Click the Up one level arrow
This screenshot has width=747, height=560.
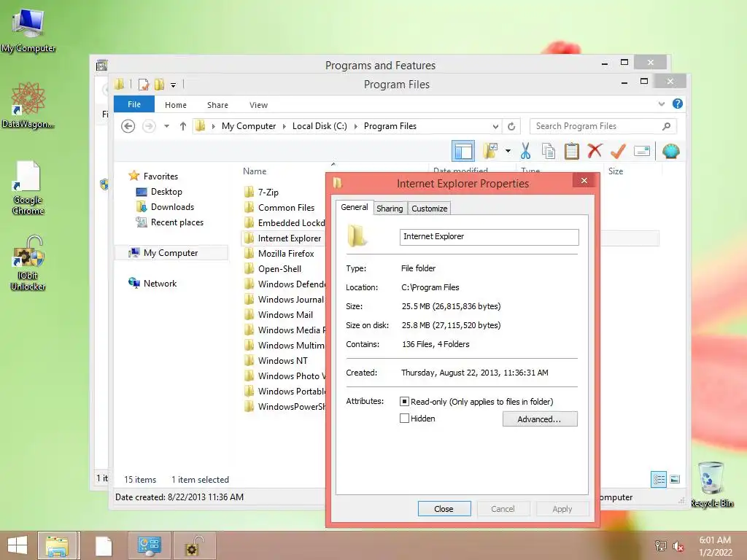click(183, 126)
